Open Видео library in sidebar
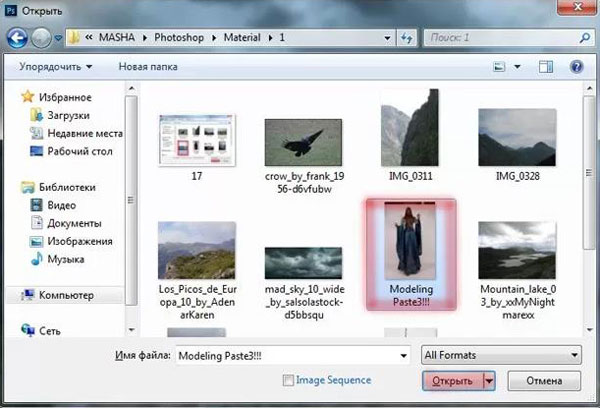This screenshot has width=600, height=408. (x=62, y=205)
